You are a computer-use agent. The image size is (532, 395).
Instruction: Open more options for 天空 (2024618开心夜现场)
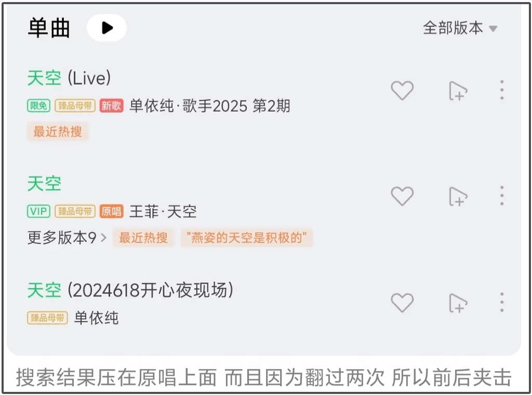502,302
